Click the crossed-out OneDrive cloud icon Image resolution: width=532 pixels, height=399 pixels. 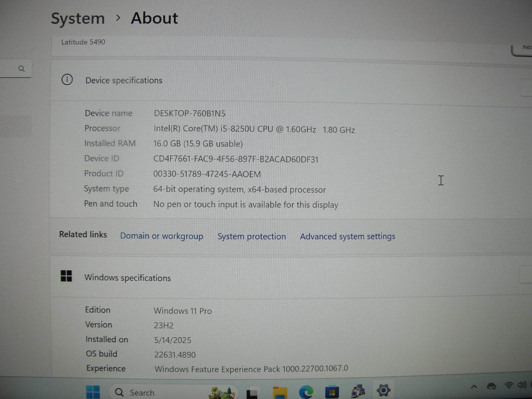click(491, 386)
